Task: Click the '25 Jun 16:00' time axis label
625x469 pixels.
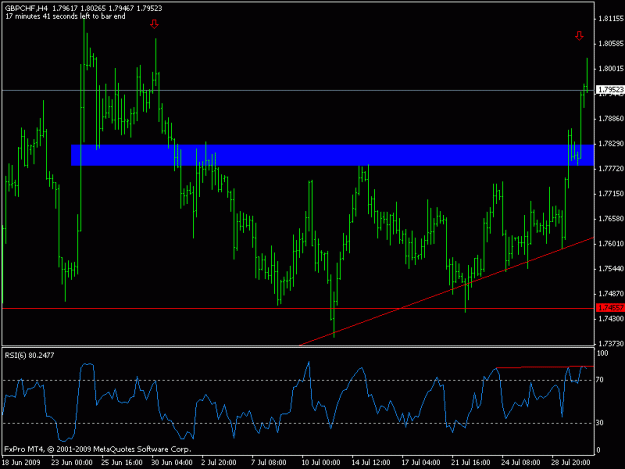Action: [x=122, y=462]
